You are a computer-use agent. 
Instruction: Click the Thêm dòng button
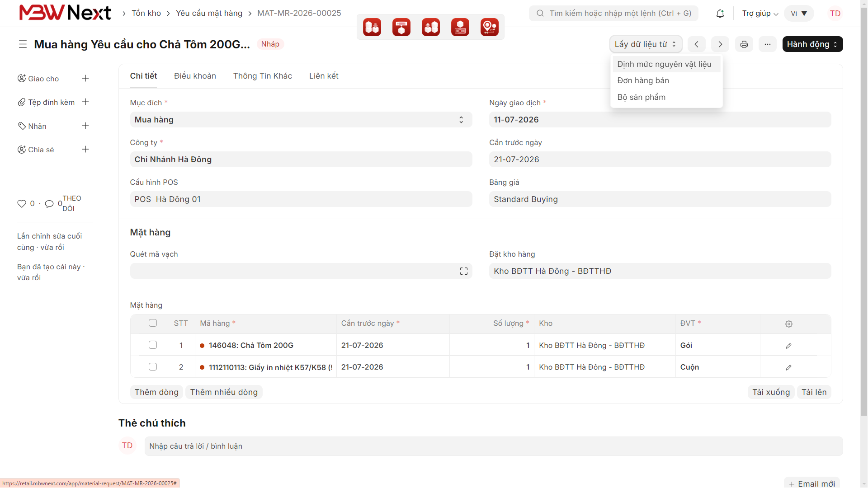tap(156, 392)
